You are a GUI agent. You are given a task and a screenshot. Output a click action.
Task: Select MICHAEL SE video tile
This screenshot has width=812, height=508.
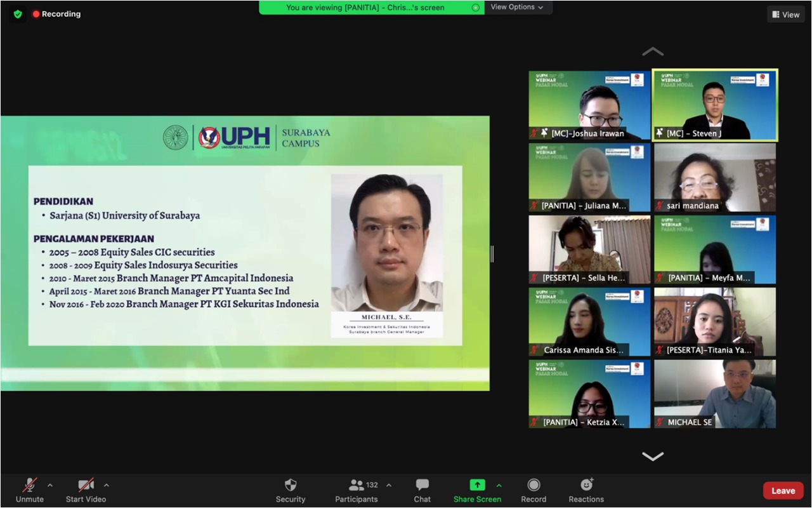point(715,394)
